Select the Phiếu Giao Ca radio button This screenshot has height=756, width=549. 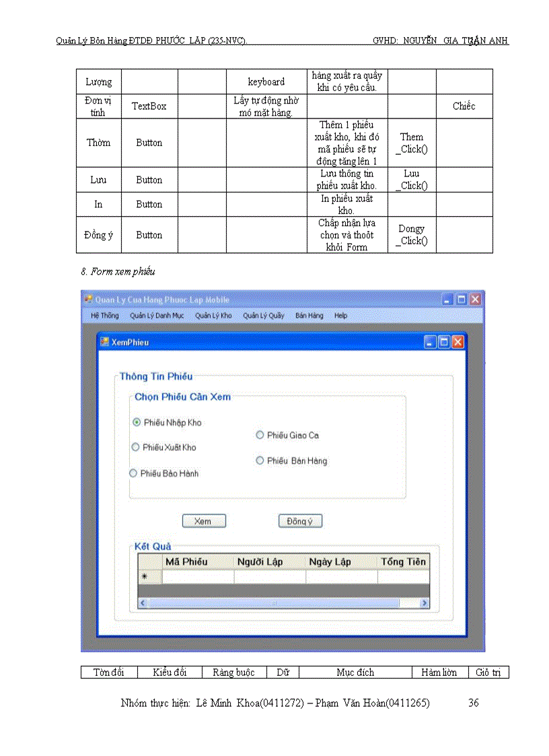pos(260,435)
